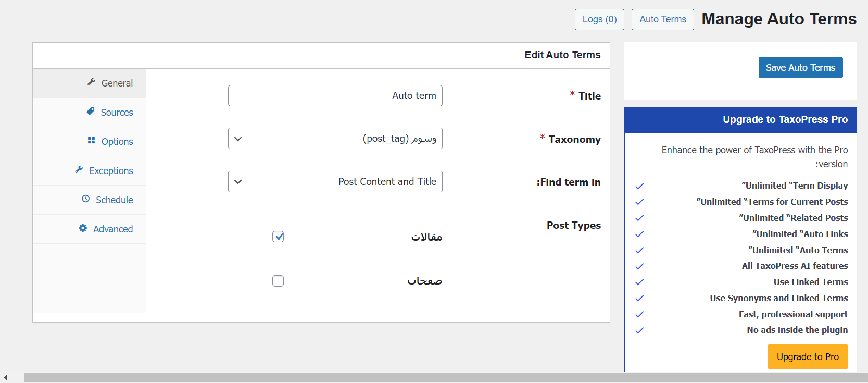
Task: Open the Taxonomy dropdown
Action: tap(335, 139)
